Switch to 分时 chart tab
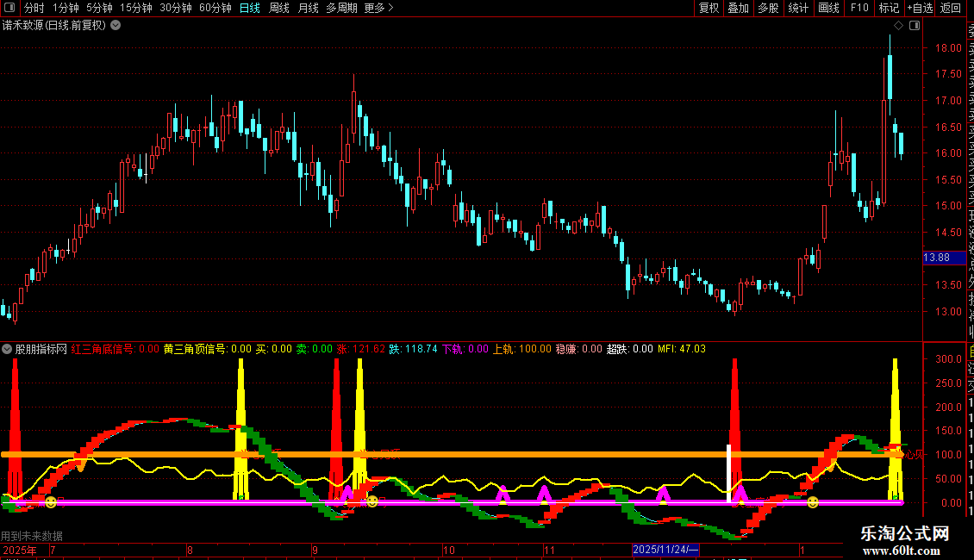This screenshot has height=560, width=974. [x=34, y=8]
